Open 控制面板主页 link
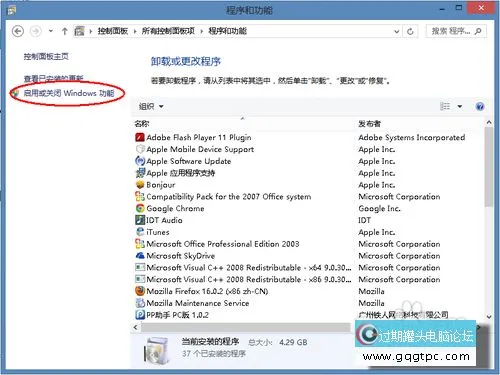Screen dimensions: 500x375 (46, 56)
